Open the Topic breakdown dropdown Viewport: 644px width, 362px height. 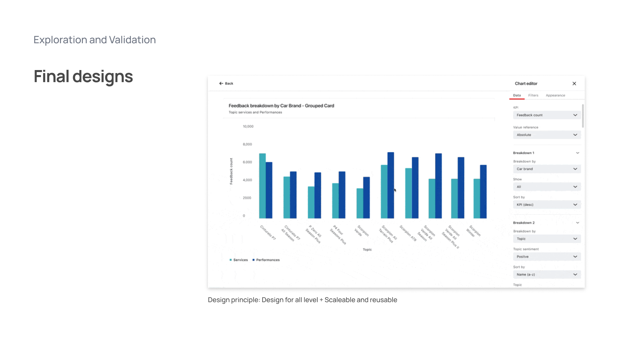[x=547, y=239]
